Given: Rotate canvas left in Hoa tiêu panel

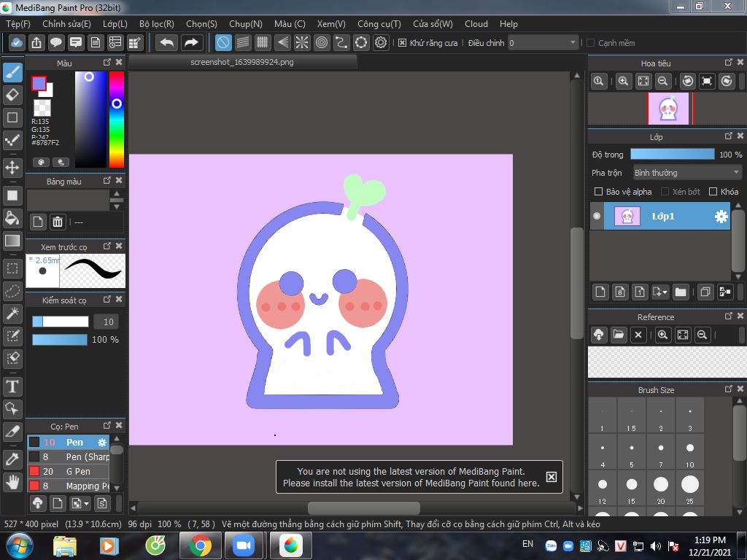Looking at the screenshot, I should point(687,81).
